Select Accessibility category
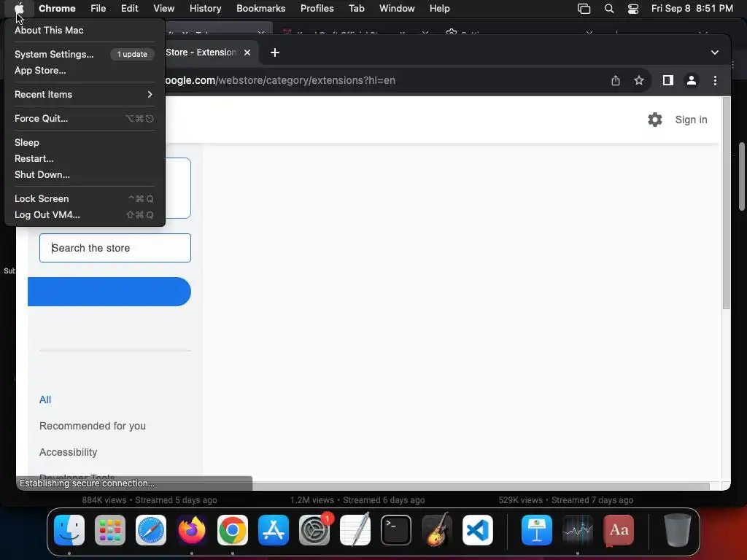 click(x=68, y=452)
